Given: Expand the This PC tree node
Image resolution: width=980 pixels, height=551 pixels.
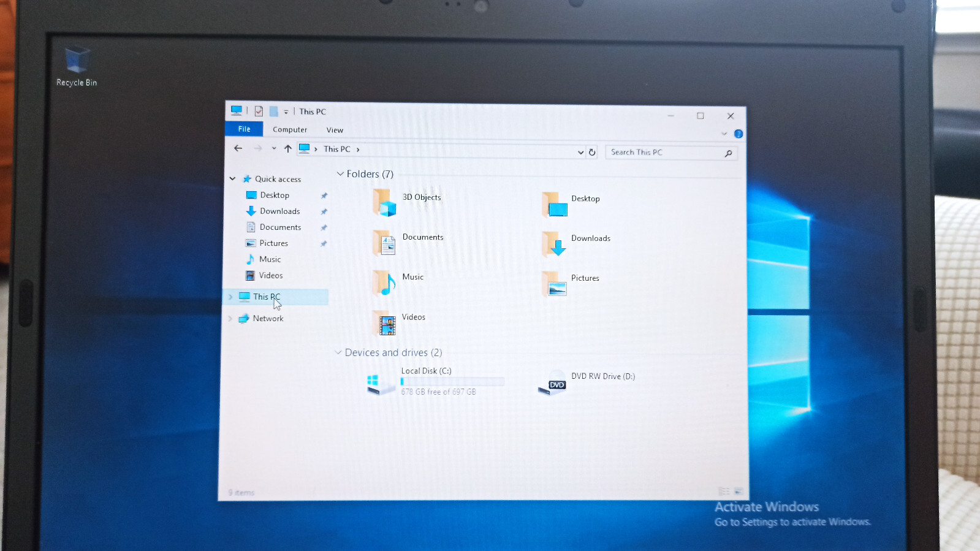Looking at the screenshot, I should (x=230, y=297).
